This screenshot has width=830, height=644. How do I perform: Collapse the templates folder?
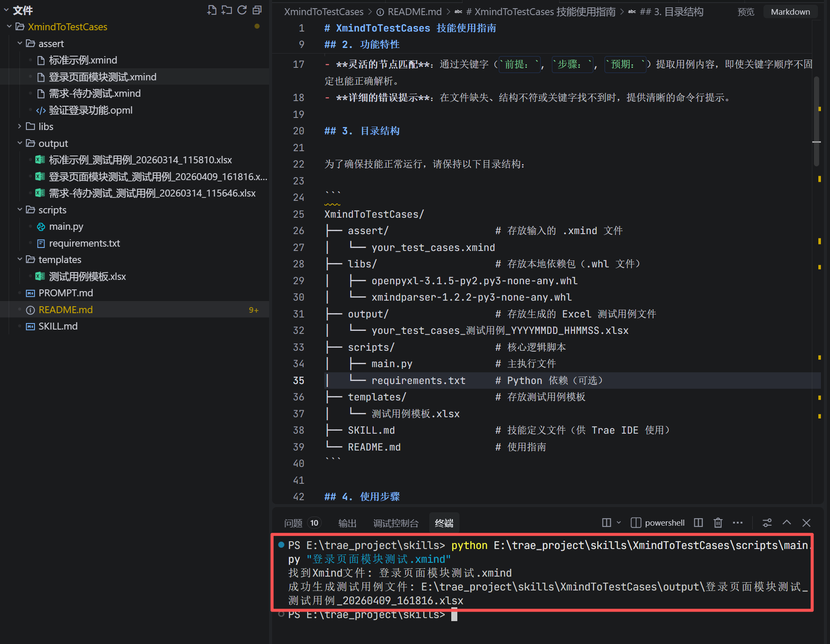click(x=19, y=260)
